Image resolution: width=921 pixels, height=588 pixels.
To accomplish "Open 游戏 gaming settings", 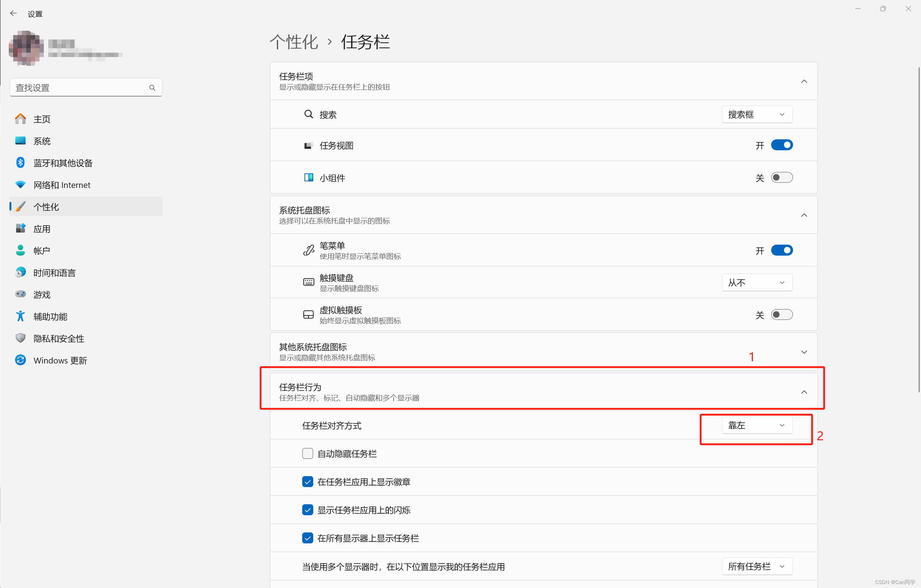I will [x=42, y=295].
